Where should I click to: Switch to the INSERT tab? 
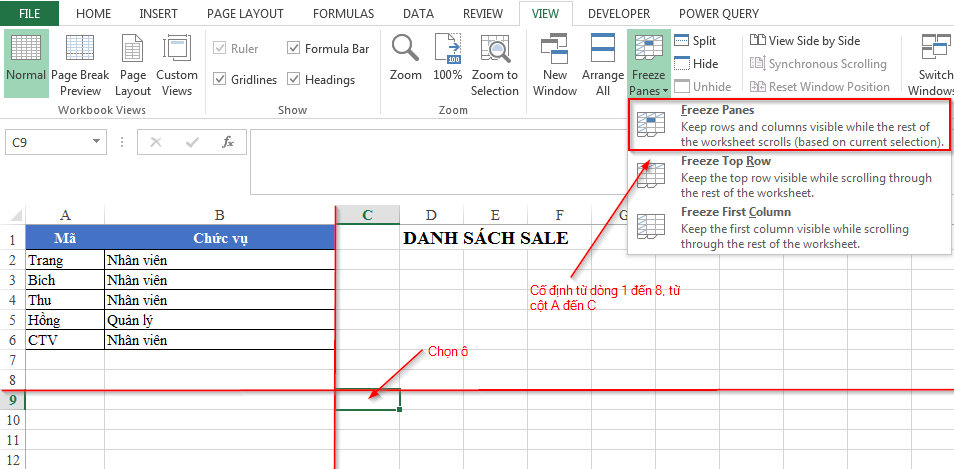point(158,13)
